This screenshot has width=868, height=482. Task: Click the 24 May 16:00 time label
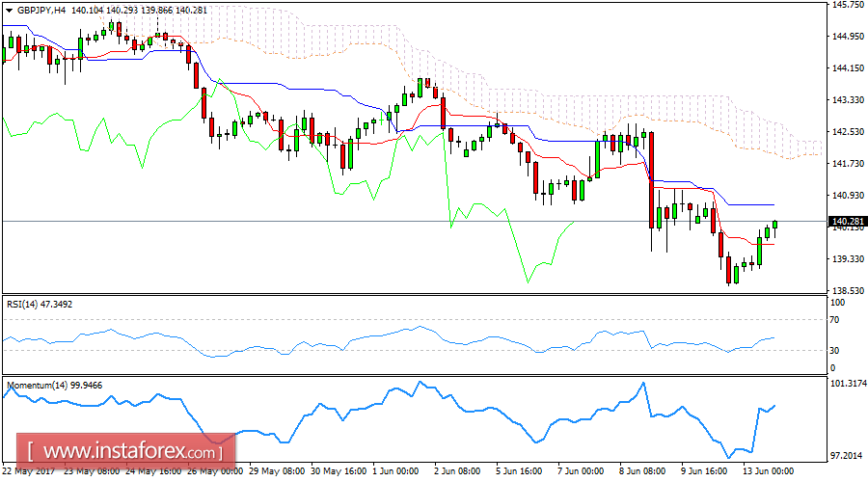[153, 471]
